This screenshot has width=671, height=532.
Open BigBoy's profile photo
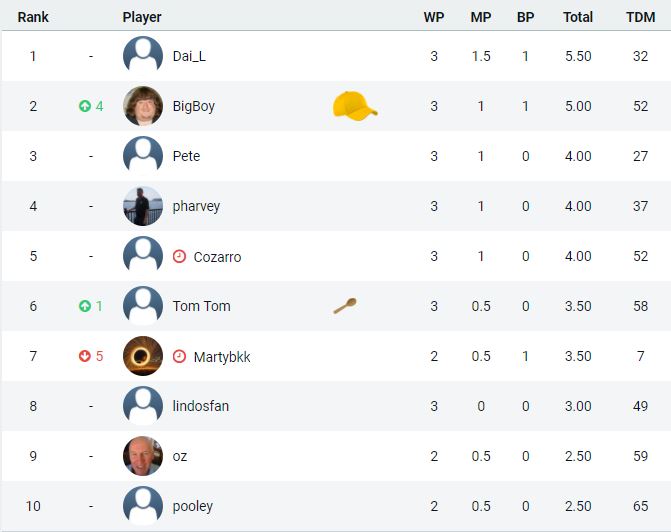pyautogui.click(x=143, y=106)
